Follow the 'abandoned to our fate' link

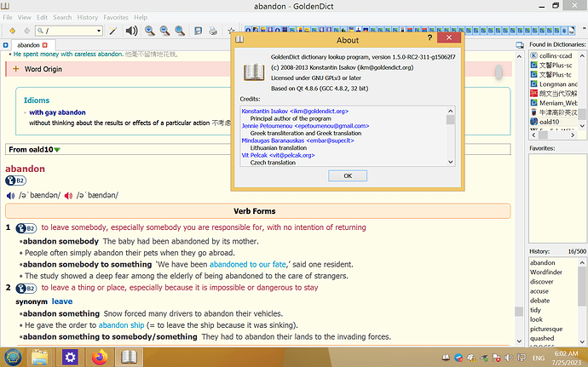[248, 265]
